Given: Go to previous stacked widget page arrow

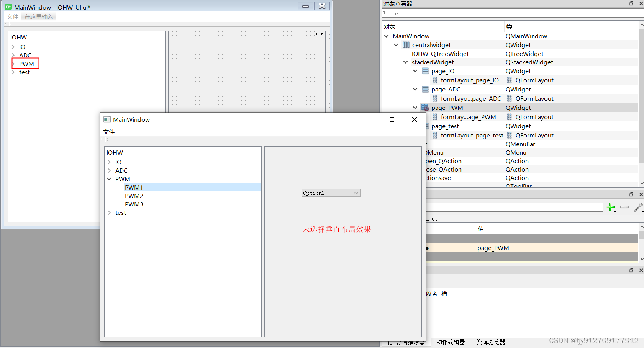Looking at the screenshot, I should (x=316, y=34).
